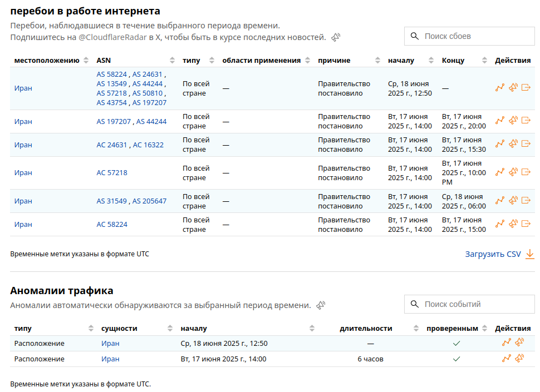The width and height of the screenshot is (540, 392).
Task: Click the Поиск событий search field
Action: (x=469, y=304)
